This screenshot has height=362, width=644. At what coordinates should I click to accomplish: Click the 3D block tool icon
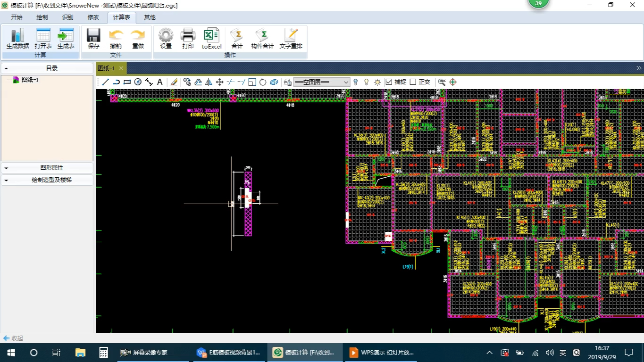coord(274,82)
